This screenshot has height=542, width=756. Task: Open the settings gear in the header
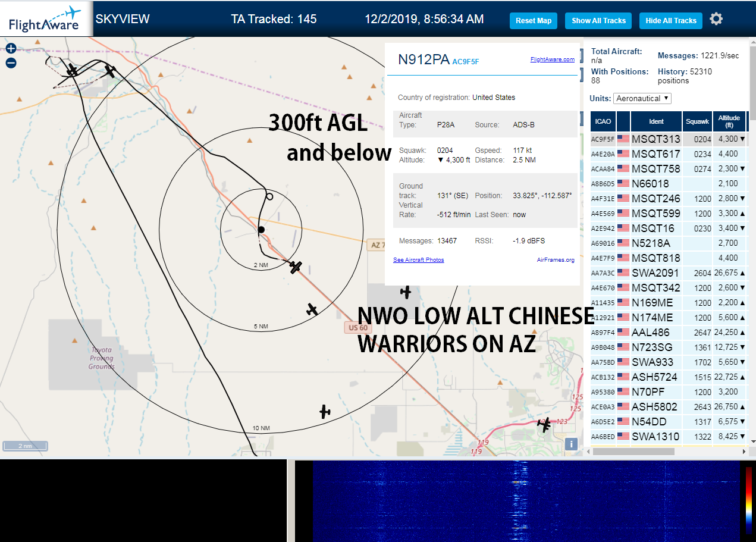716,19
